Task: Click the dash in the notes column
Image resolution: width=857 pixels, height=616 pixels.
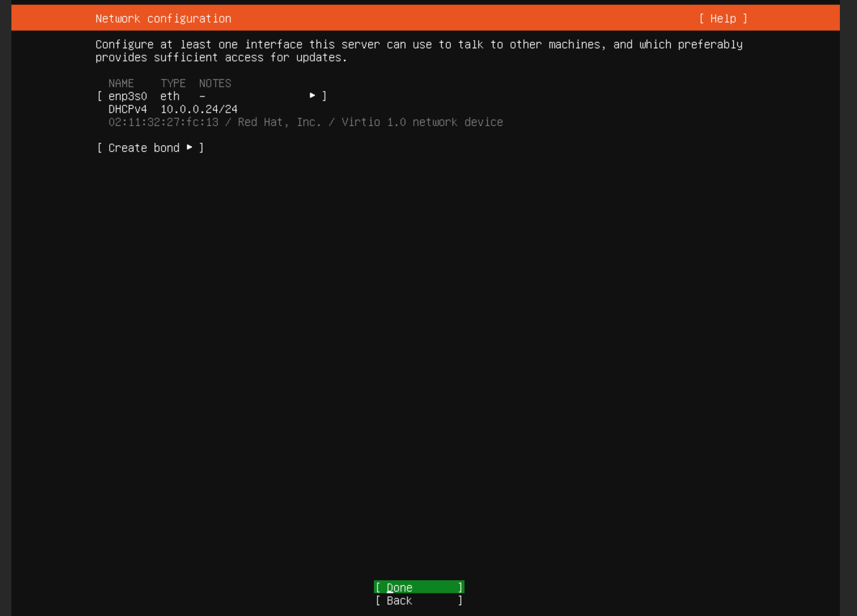Action: (202, 96)
